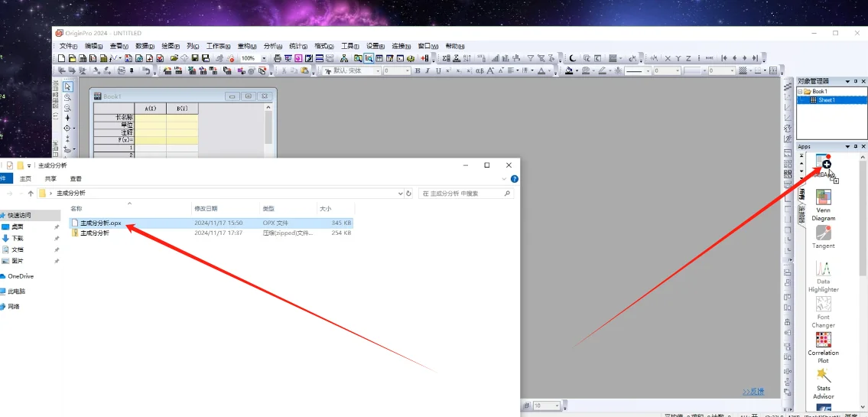
Task: Click the Move to First column icon
Action: [723, 58]
